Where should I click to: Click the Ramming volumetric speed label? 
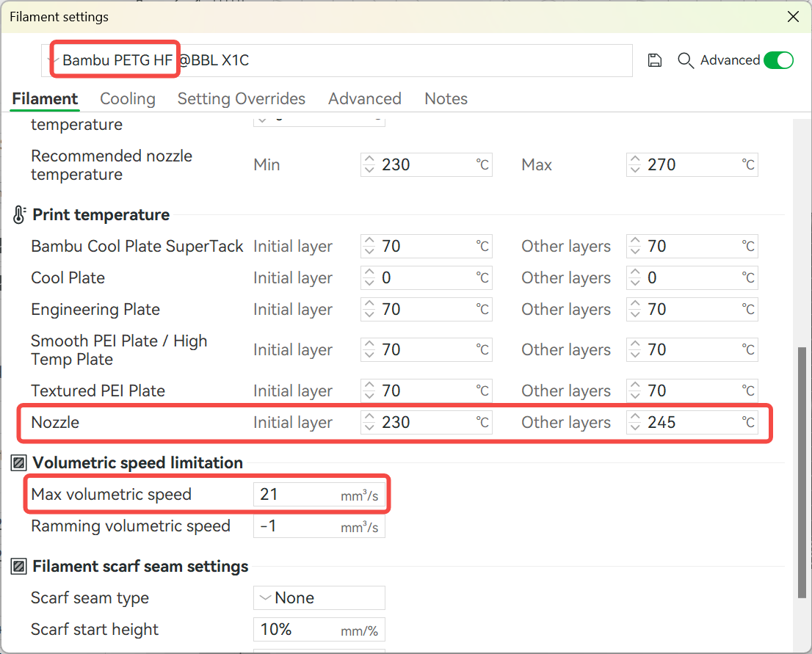click(131, 526)
